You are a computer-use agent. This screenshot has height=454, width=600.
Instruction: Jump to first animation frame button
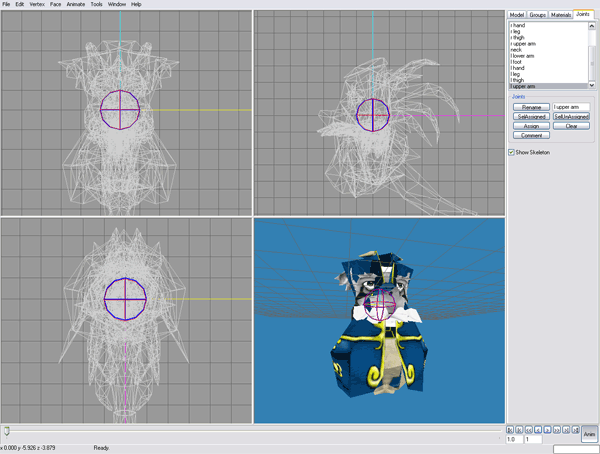tap(510, 430)
